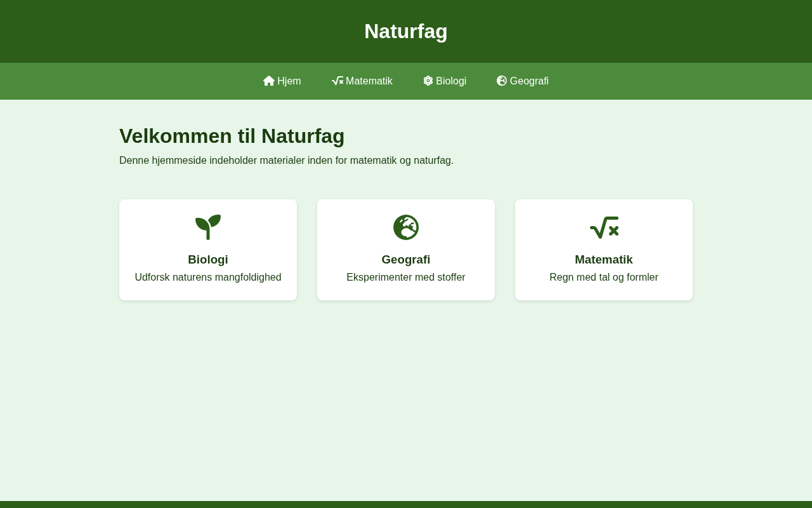Select the Geografi card heading

[x=406, y=260]
